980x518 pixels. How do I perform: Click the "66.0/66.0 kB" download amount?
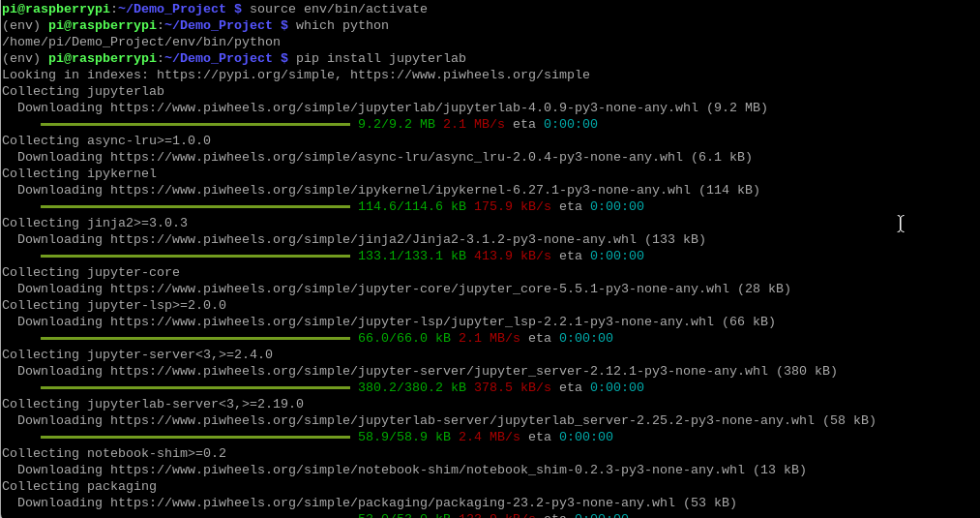pos(404,338)
